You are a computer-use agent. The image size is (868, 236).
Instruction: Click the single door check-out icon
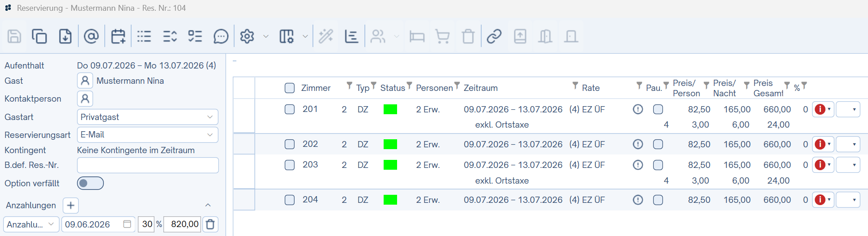tap(571, 36)
